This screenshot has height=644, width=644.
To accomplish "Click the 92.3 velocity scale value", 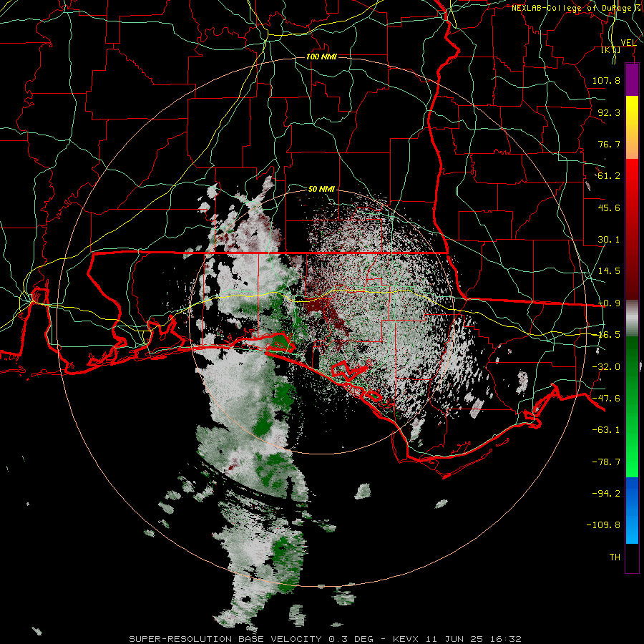I will (x=609, y=112).
